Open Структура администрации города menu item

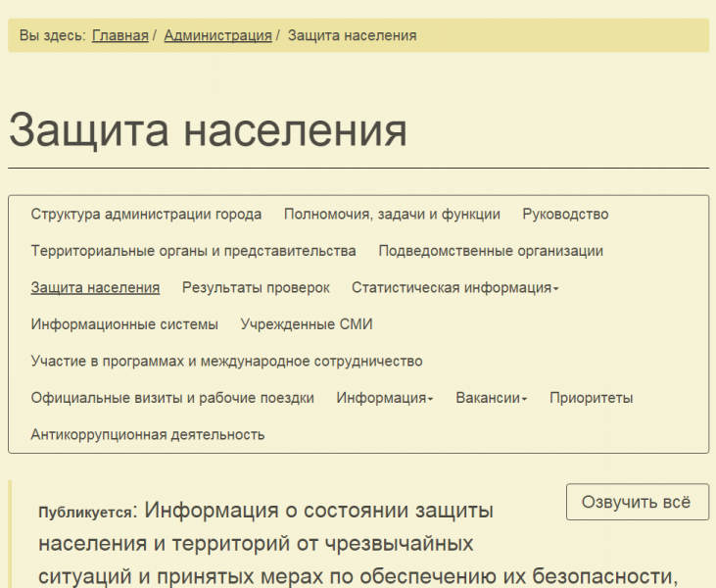coord(146,214)
